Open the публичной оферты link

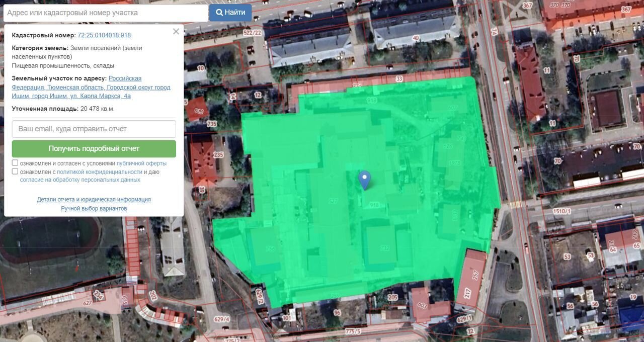[141, 163]
